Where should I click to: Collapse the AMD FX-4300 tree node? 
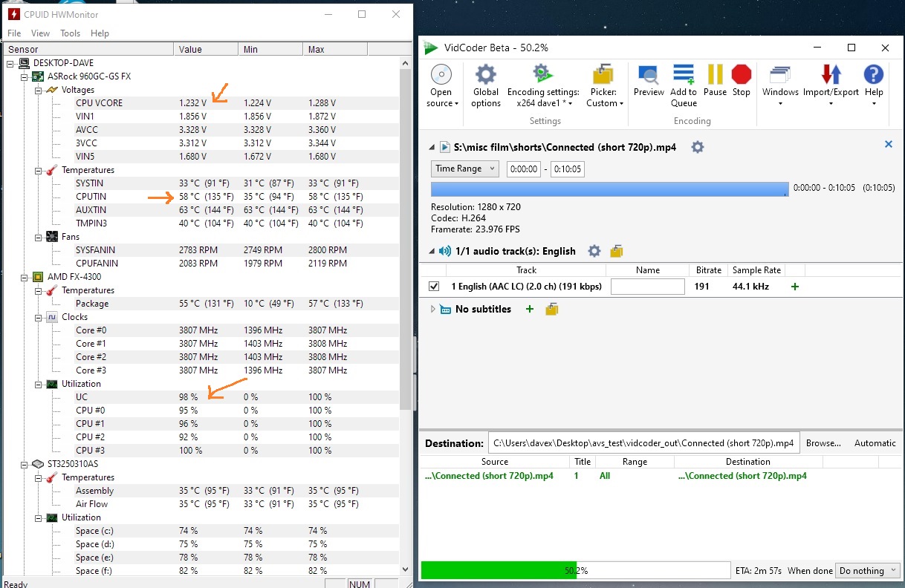tap(25, 277)
